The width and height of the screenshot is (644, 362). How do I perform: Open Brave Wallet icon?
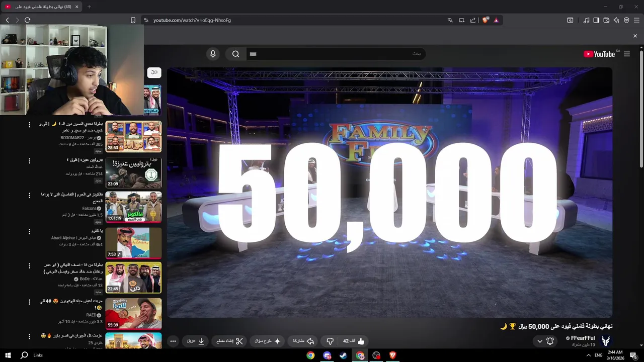tap(606, 20)
